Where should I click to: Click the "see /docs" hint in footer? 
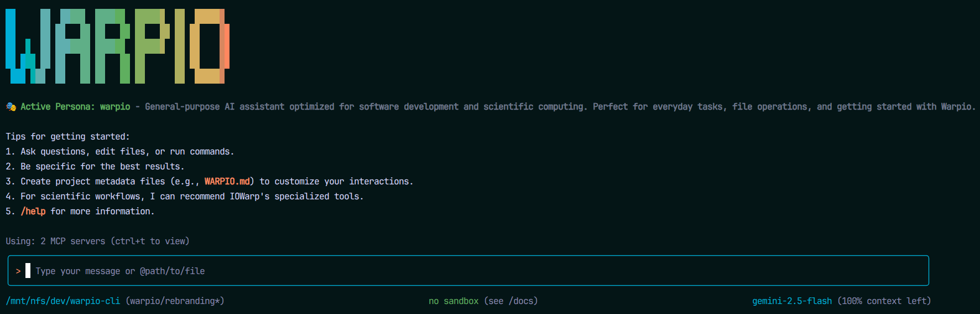(x=510, y=301)
